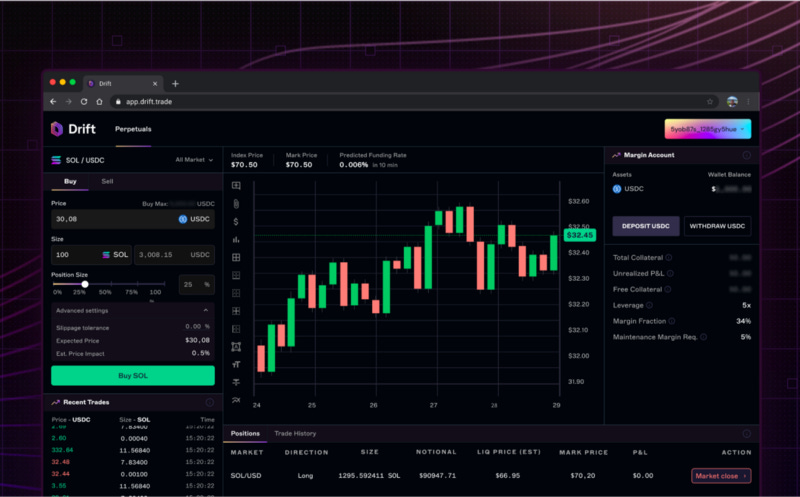Open the browser home page icon
Viewport: 800px width, 497px height.
point(99,102)
